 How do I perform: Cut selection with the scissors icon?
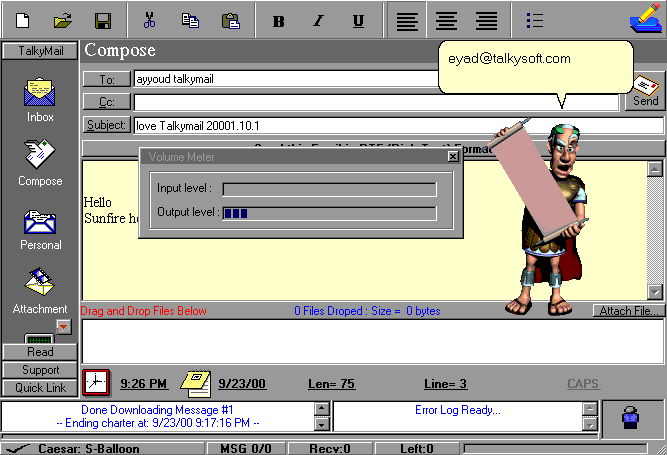click(x=149, y=20)
